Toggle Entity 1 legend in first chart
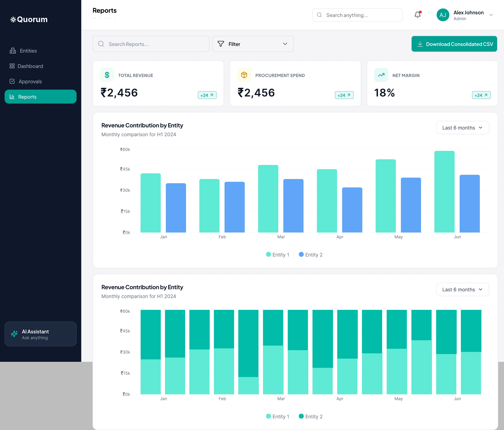Image resolution: width=504 pixels, height=430 pixels. coord(278,255)
